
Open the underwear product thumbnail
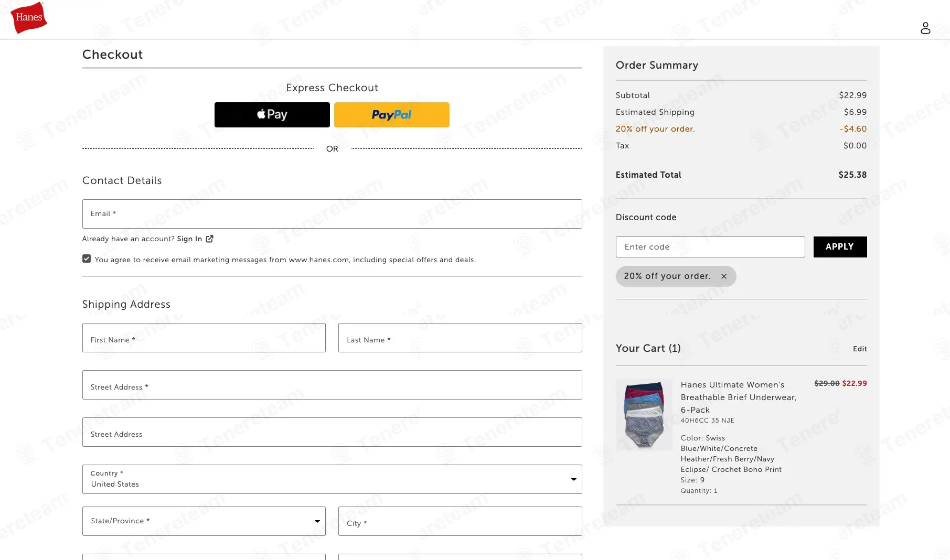click(x=644, y=415)
